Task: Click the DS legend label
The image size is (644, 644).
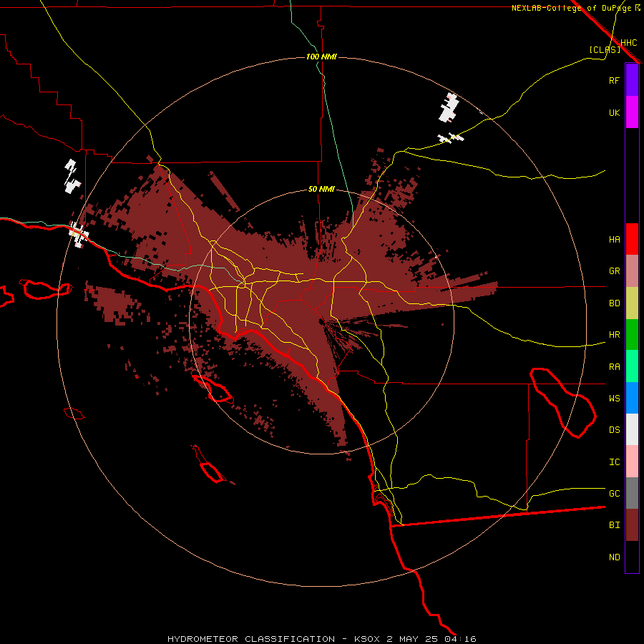Action: (614, 430)
